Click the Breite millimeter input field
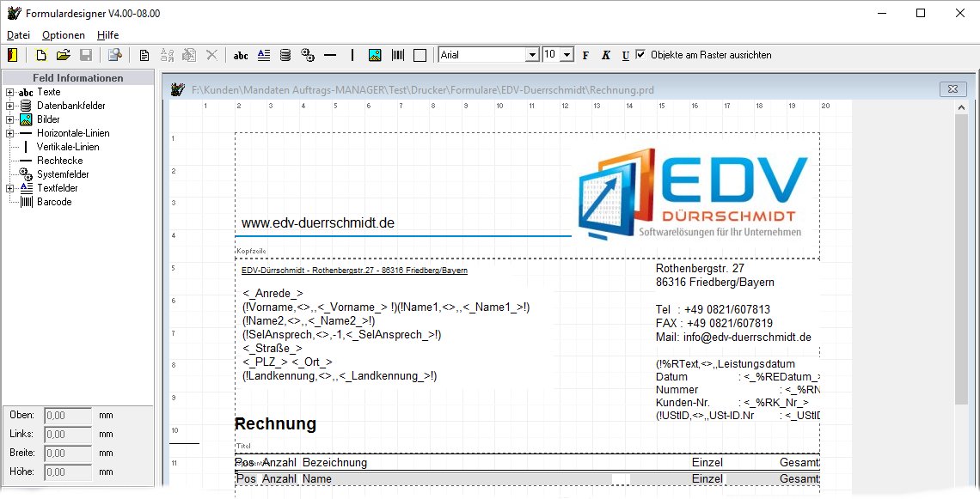This screenshot has width=980, height=499. pos(68,453)
